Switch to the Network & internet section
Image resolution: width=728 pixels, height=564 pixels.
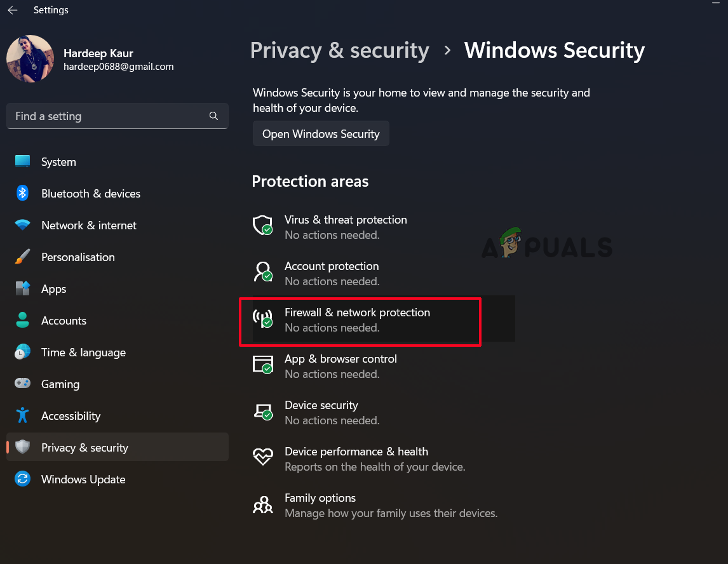tap(88, 225)
